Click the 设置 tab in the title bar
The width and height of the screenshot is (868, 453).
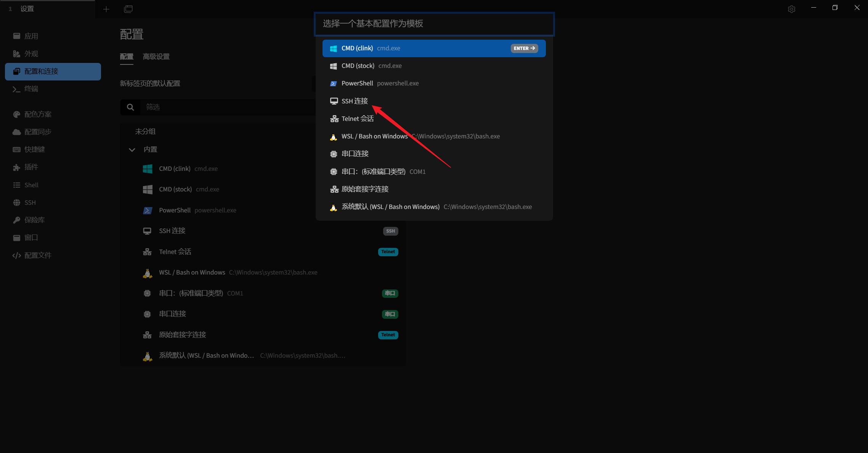click(x=48, y=9)
